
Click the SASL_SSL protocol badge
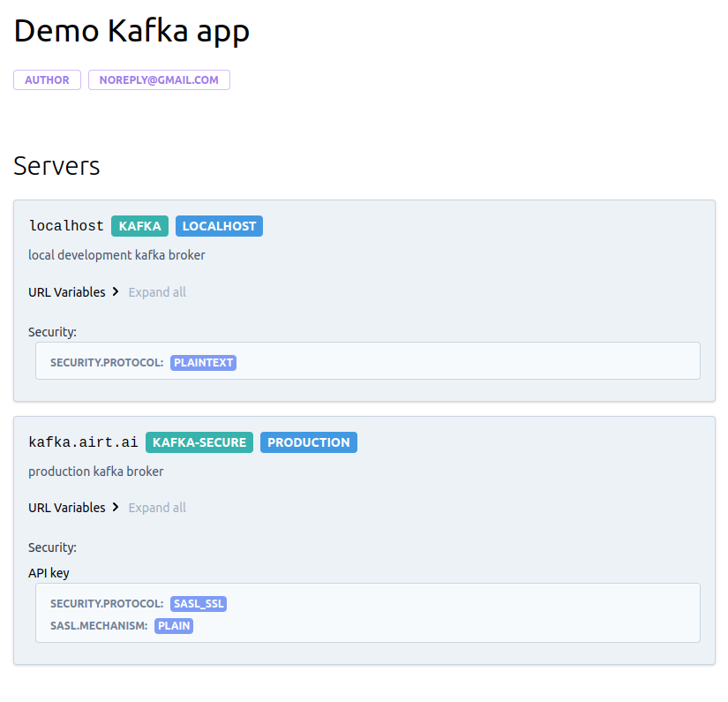(x=198, y=603)
